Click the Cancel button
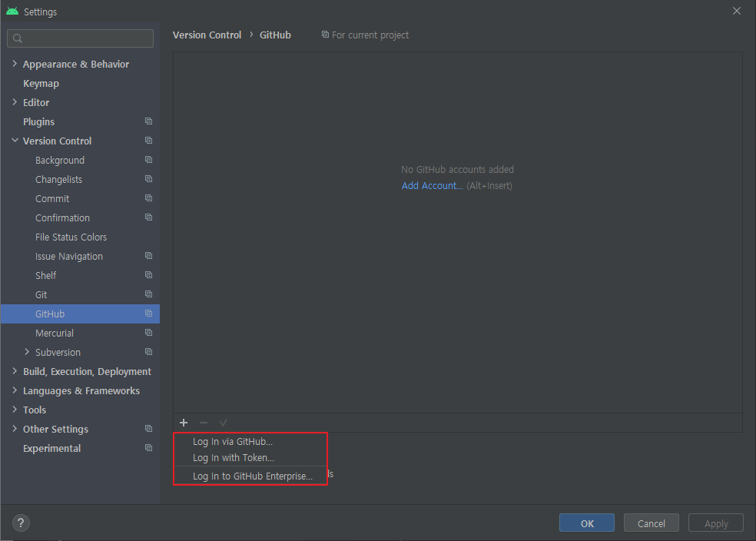 click(652, 523)
